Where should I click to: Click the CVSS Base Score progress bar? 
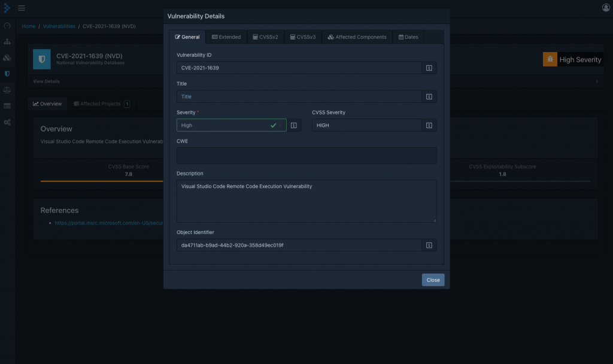pyautogui.click(x=102, y=181)
